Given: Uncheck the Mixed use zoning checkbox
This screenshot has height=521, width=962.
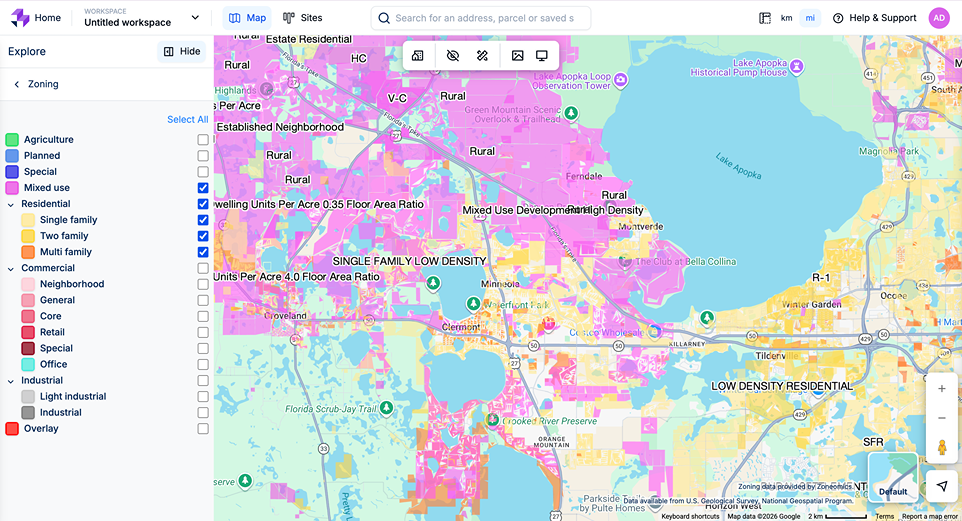Looking at the screenshot, I should click(203, 188).
